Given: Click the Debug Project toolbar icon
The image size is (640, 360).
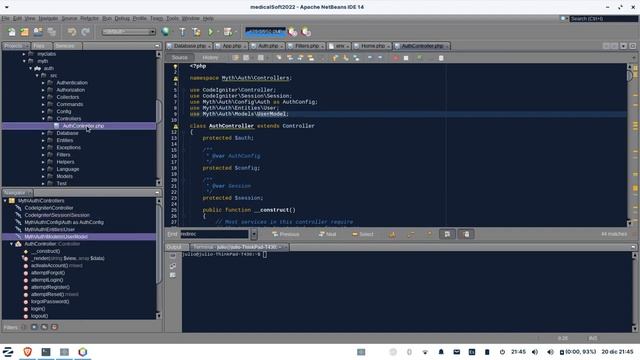Looking at the screenshot, I should click(x=228, y=32).
